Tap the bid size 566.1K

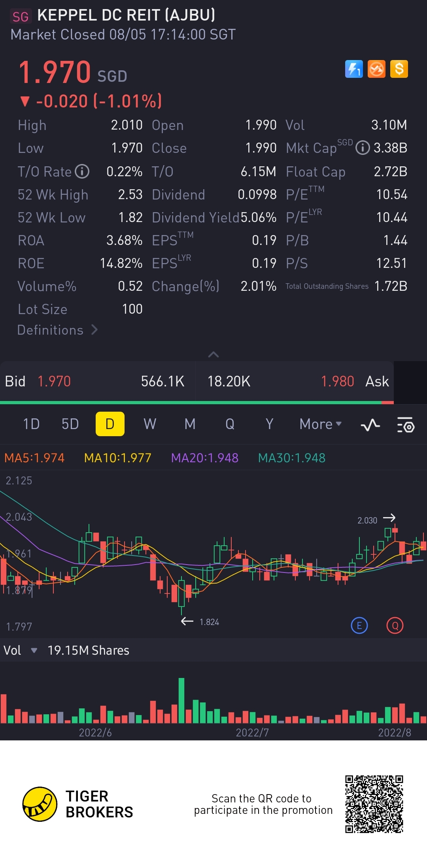click(x=162, y=381)
